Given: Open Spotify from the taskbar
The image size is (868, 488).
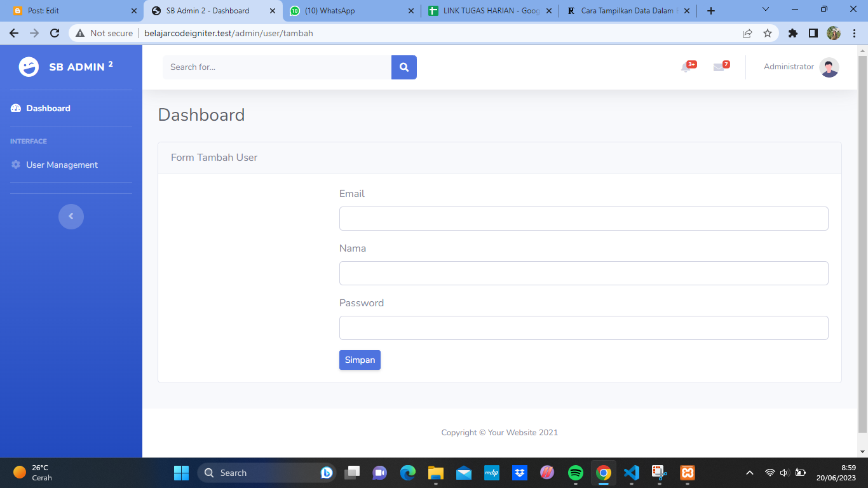Looking at the screenshot, I should (576, 473).
